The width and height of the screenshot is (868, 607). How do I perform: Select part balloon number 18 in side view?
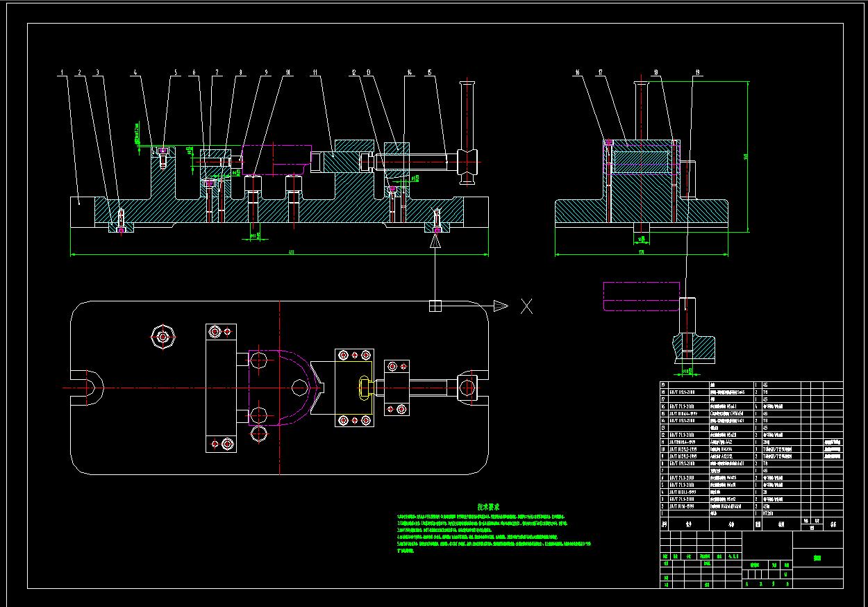coord(655,72)
